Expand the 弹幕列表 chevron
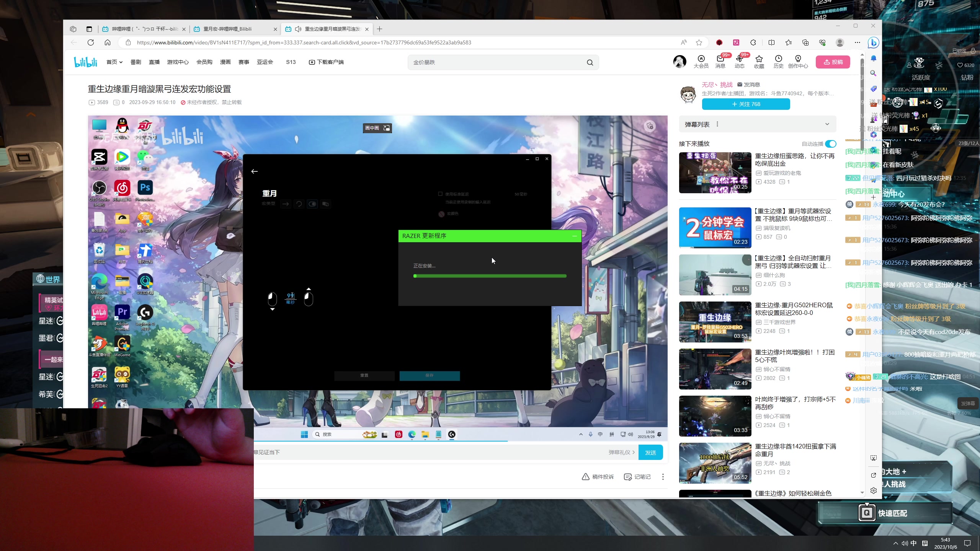This screenshot has width=980, height=551. 827,124
